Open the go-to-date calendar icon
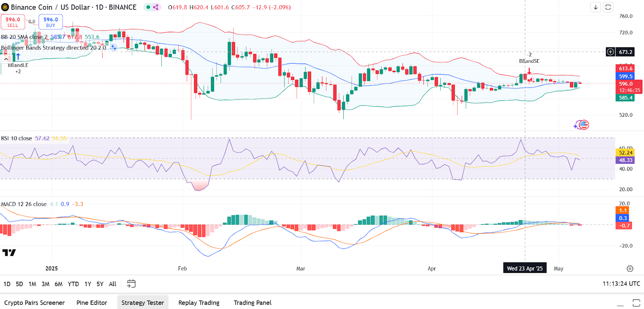644x309 pixels. click(x=131, y=284)
